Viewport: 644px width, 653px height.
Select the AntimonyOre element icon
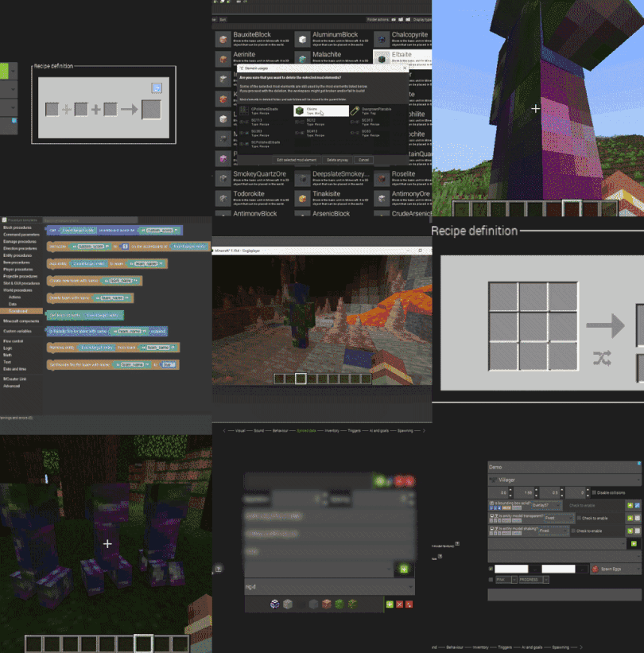click(x=382, y=198)
